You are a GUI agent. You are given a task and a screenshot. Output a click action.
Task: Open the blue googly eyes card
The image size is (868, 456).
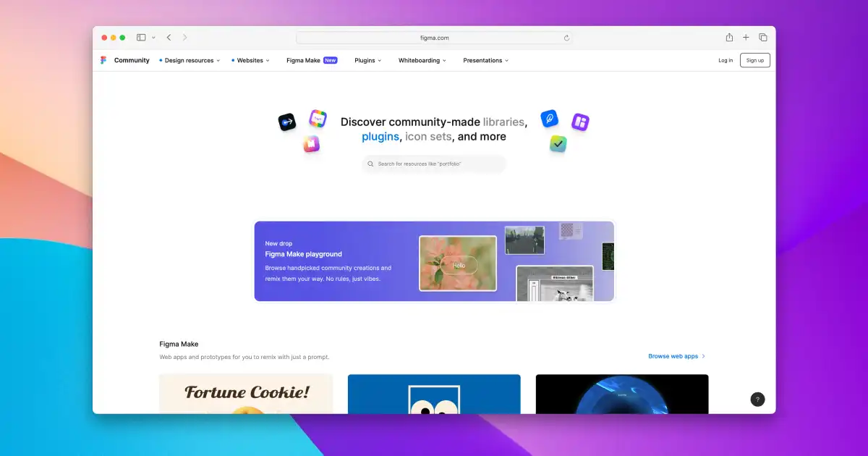[434, 394]
